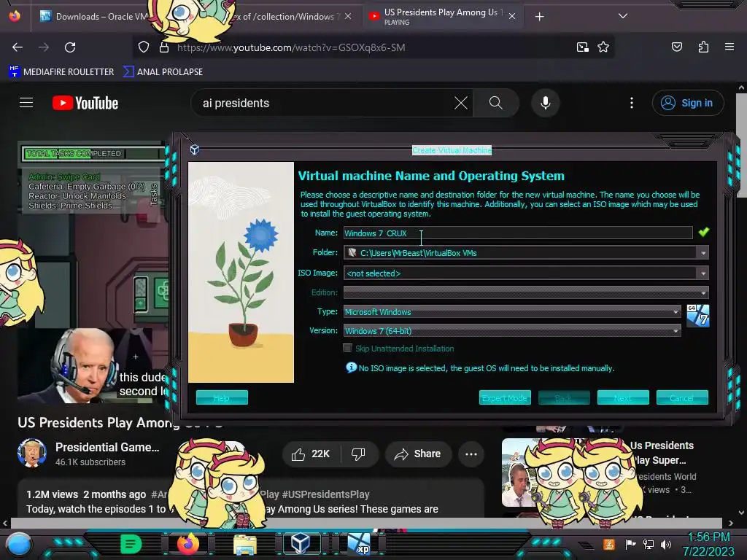Dislike the video with thumbs down
The image size is (747, 560).
coord(358,454)
